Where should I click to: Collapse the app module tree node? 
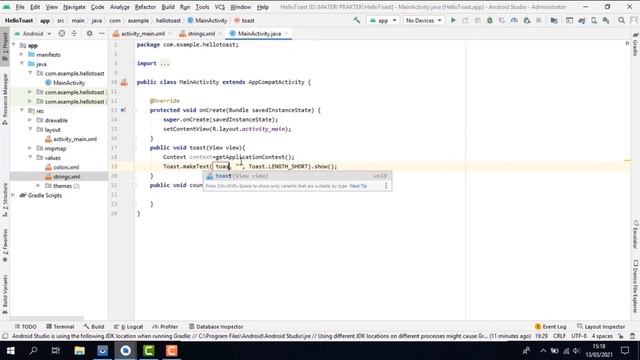tap(14, 45)
